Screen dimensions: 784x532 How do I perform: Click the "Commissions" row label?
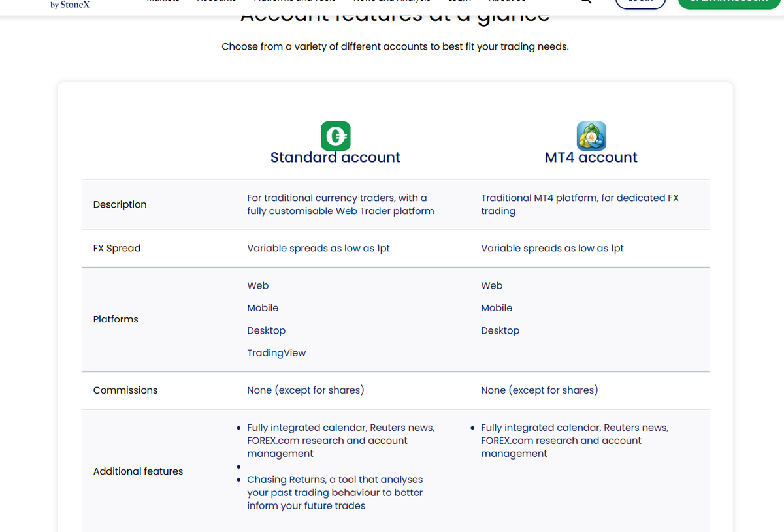(125, 390)
